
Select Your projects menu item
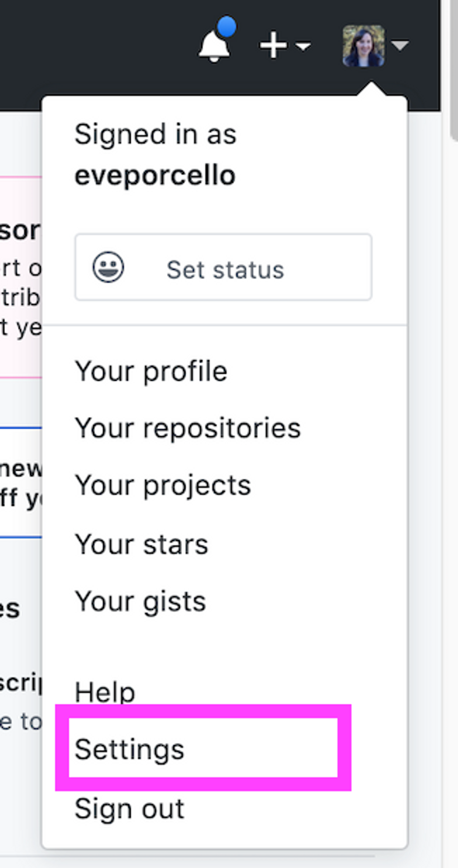point(163,486)
